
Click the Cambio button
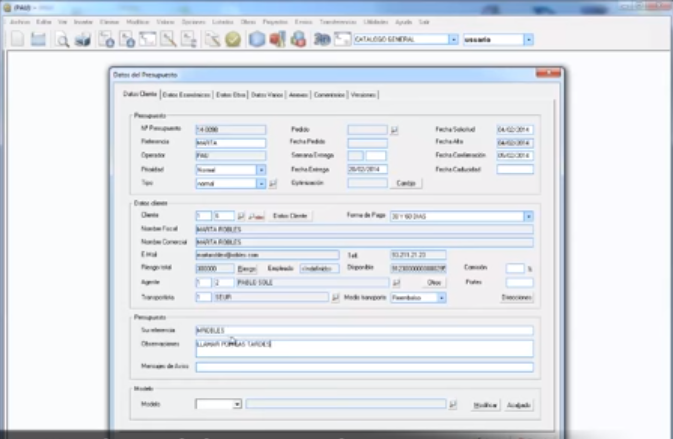coord(405,184)
